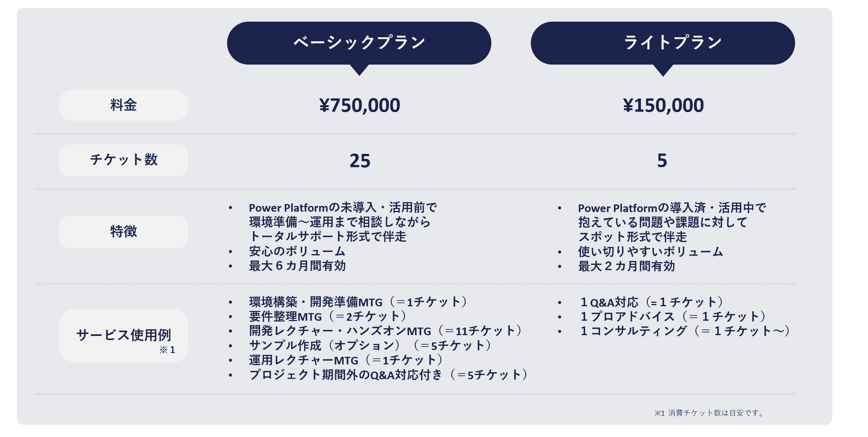Click the 安心のボリューム bullet text
This screenshot has width=868, height=437.
click(297, 252)
